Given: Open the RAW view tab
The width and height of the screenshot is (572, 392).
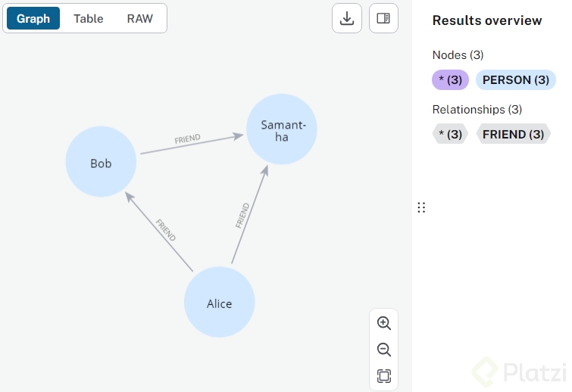Looking at the screenshot, I should pos(140,18).
